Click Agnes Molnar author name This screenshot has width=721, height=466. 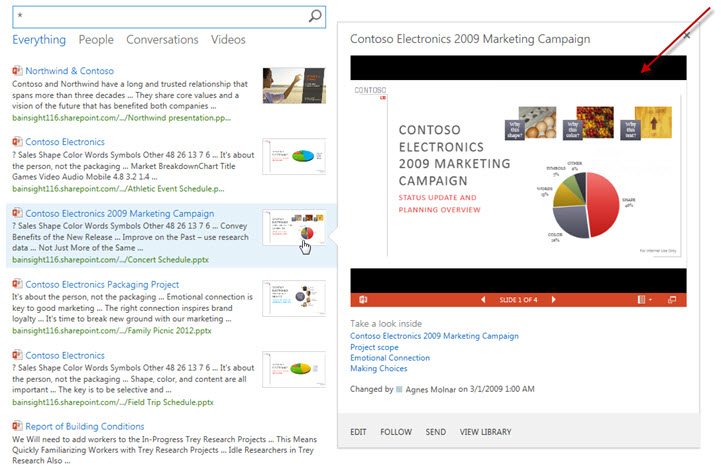click(430, 389)
